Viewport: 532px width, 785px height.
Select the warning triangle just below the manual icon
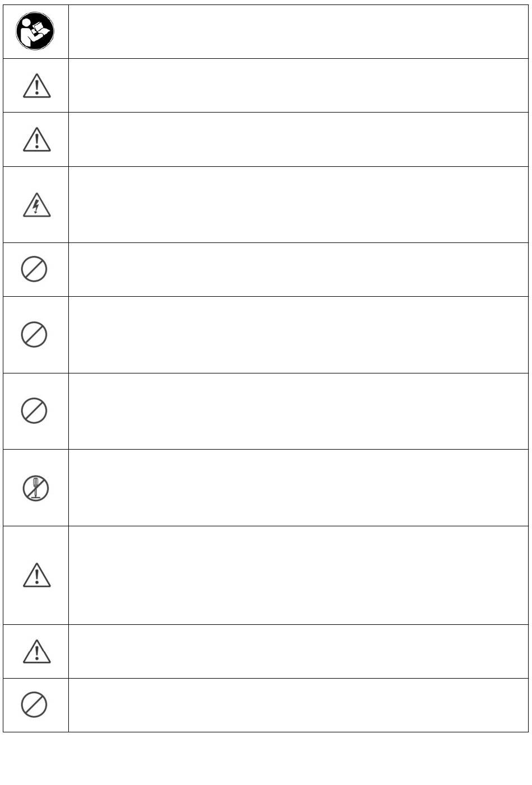point(36,86)
